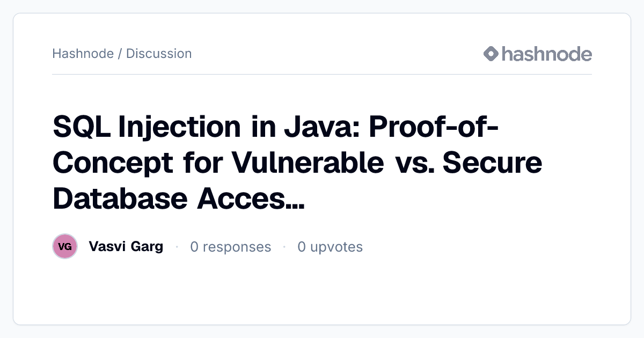Viewport: 644px width, 338px height.
Task: Click the dot separator before 0 upvotes
Action: point(284,247)
